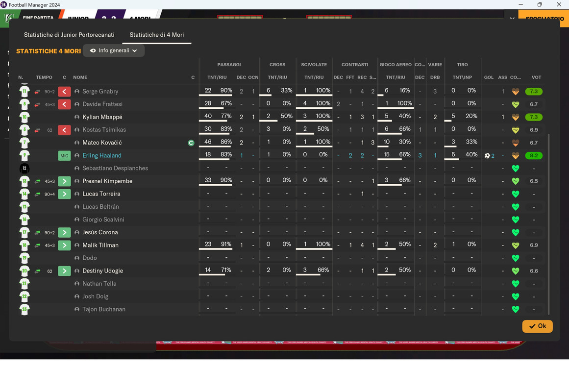Click Serge Gnabry's number 11 shirt icon
The width and height of the screenshot is (569, 392).
click(x=25, y=92)
